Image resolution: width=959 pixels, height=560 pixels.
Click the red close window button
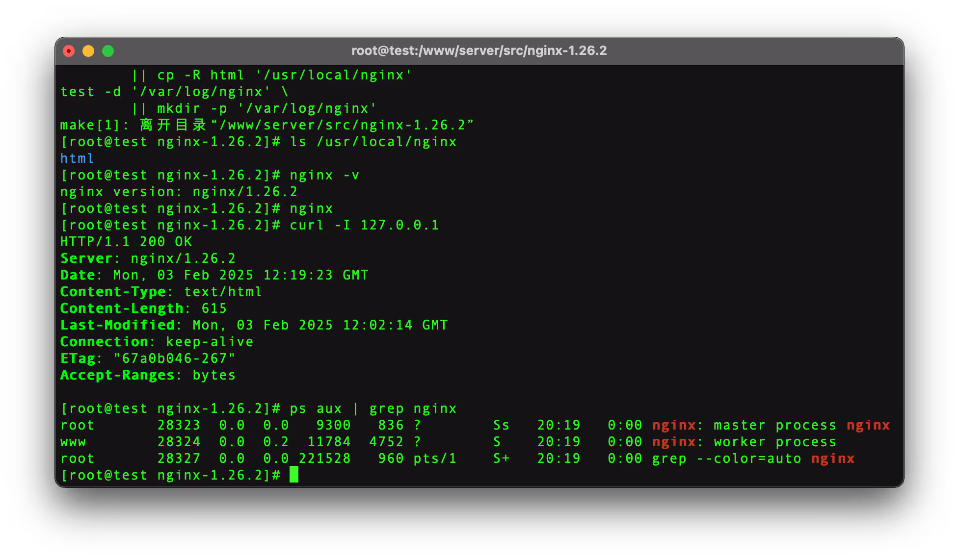(x=69, y=51)
